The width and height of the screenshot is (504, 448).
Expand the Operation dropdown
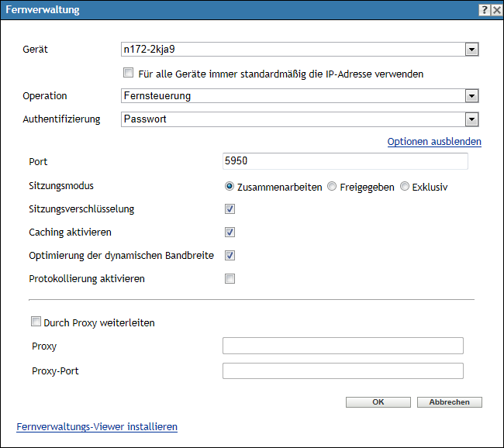(471, 96)
